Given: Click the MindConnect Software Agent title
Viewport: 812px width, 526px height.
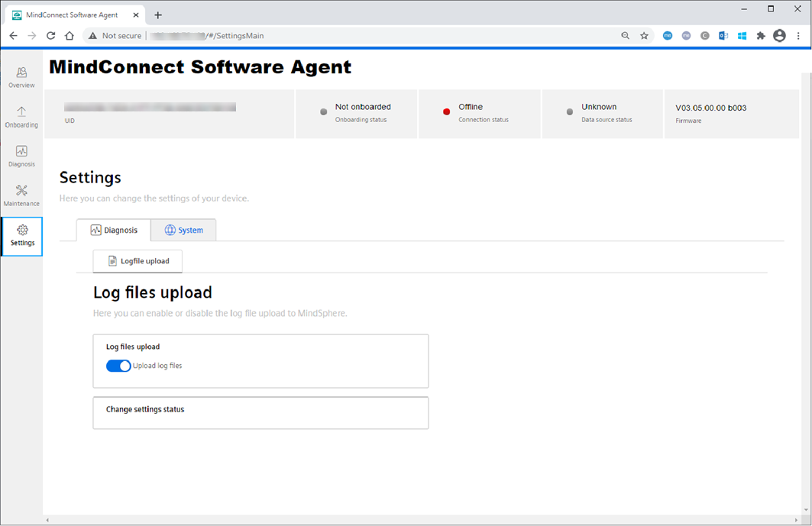Looking at the screenshot, I should (200, 66).
